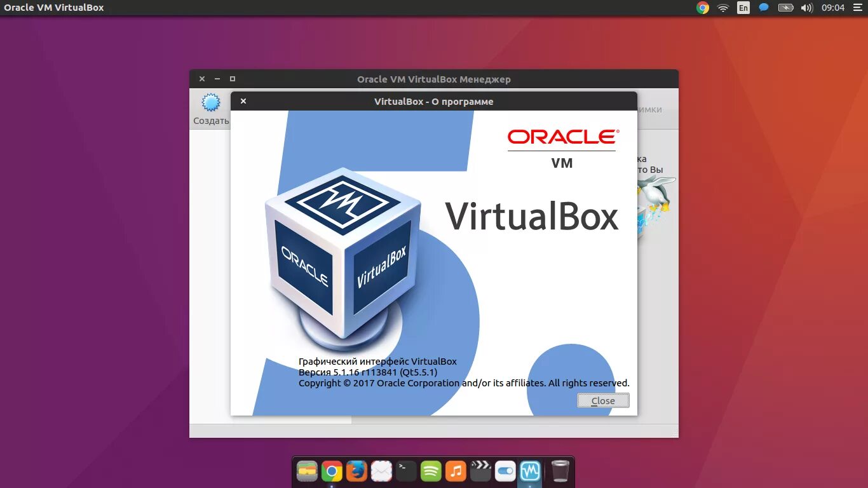Open the Trash from the dock

560,471
